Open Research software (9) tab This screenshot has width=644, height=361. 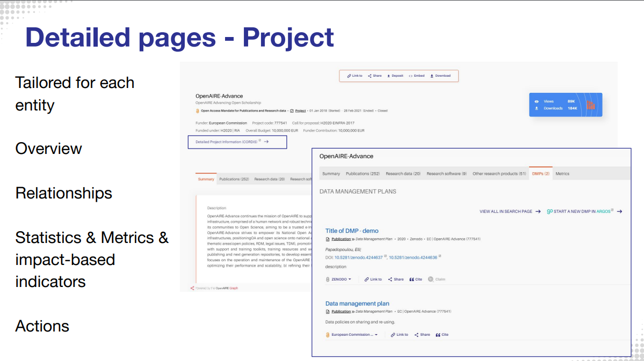pos(446,174)
